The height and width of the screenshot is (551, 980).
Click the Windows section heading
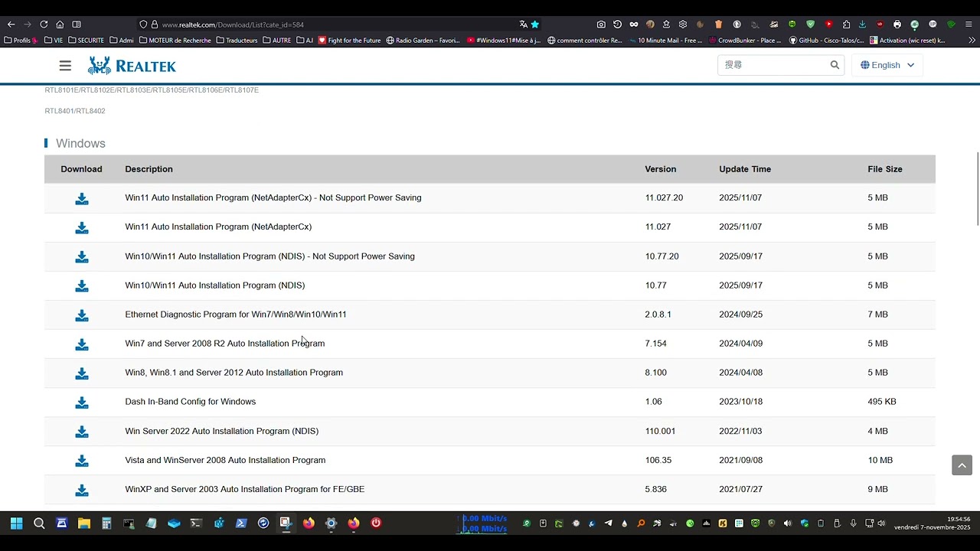[x=80, y=144]
